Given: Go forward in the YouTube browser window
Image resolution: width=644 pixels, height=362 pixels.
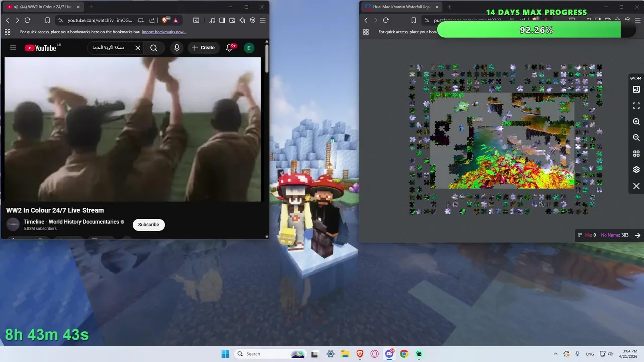Looking at the screenshot, I should 17,20.
